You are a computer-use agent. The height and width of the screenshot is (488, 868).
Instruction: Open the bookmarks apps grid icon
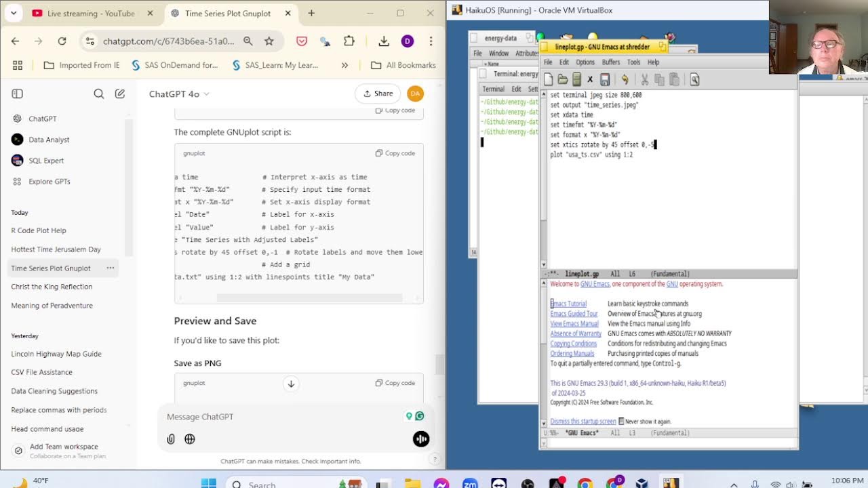pos(18,65)
